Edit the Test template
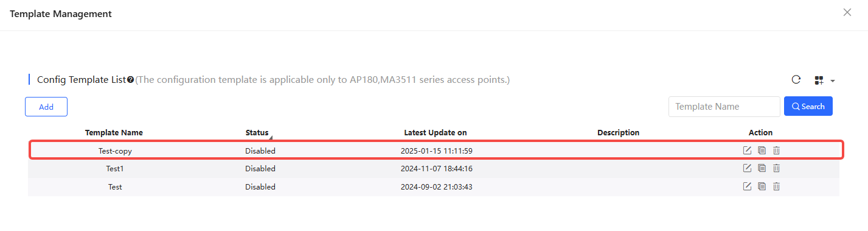Screen dimensions: 868x231 tap(748, 187)
